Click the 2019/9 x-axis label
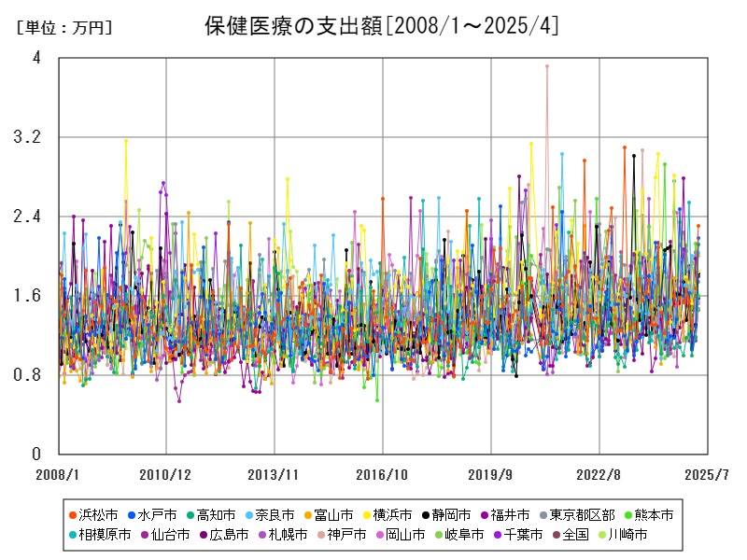 tap(489, 474)
